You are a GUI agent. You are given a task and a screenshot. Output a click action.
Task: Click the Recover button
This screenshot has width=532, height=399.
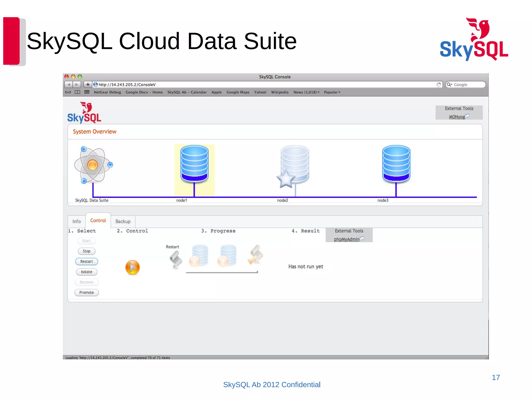coord(87,282)
